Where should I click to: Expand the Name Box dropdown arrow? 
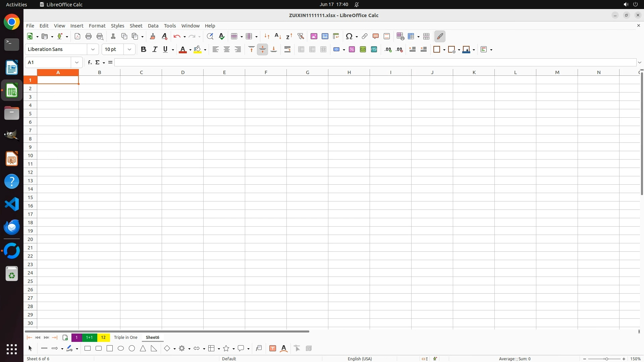77,62
